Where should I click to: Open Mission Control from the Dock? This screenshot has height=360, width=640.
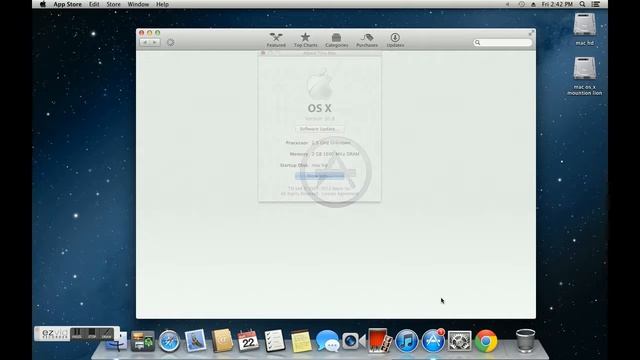142,341
